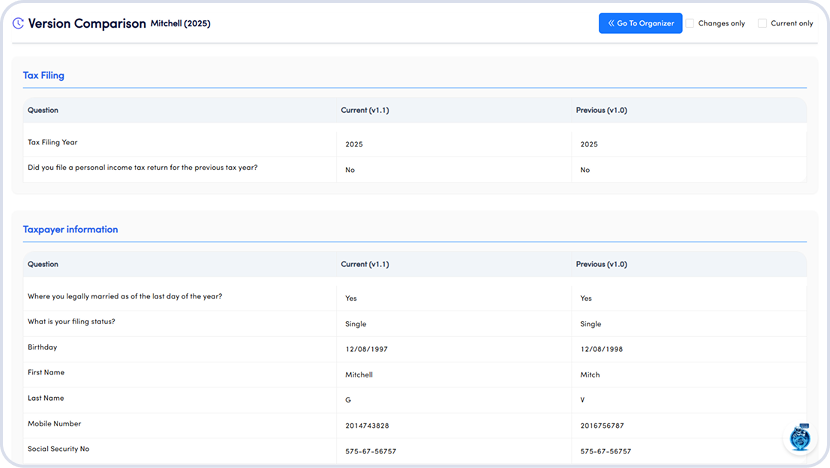
Task: Click the double-chevron arrow on Go To Organizer
Action: [611, 23]
